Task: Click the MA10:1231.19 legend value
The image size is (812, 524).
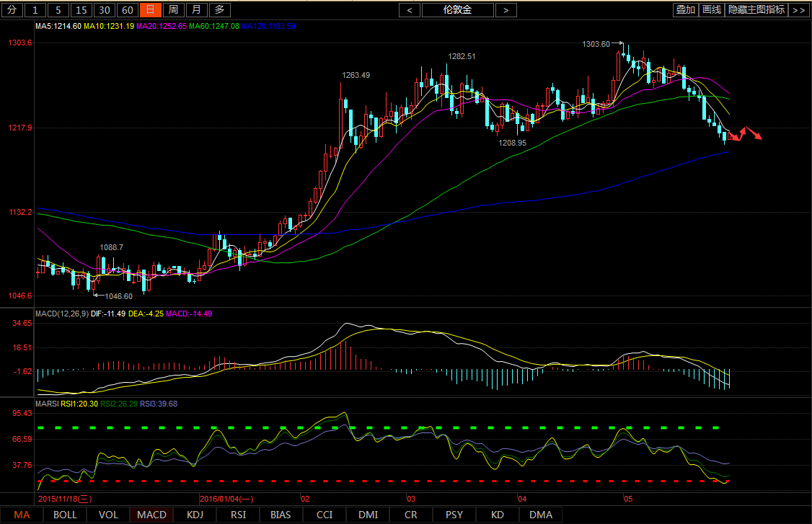Action: (x=109, y=26)
